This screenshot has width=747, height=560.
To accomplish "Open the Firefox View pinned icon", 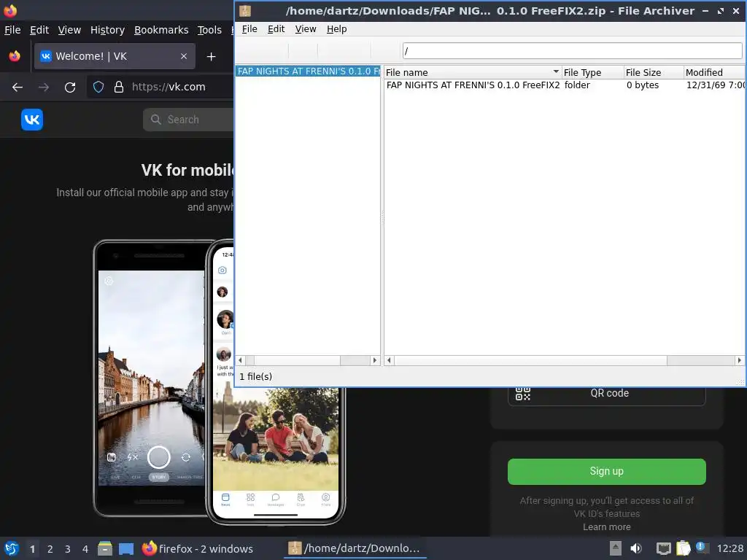I will tap(15, 56).
